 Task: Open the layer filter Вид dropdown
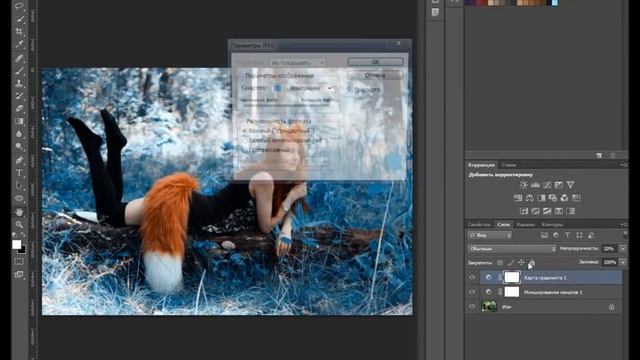[x=490, y=235]
